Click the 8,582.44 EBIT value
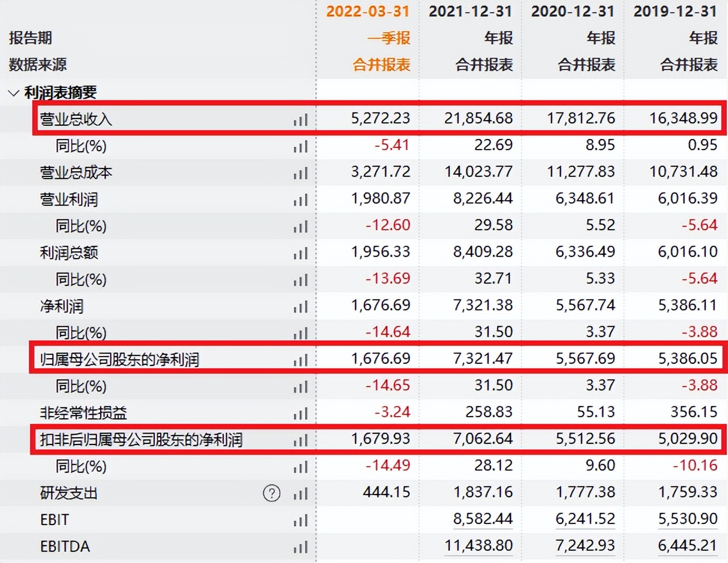 483,518
